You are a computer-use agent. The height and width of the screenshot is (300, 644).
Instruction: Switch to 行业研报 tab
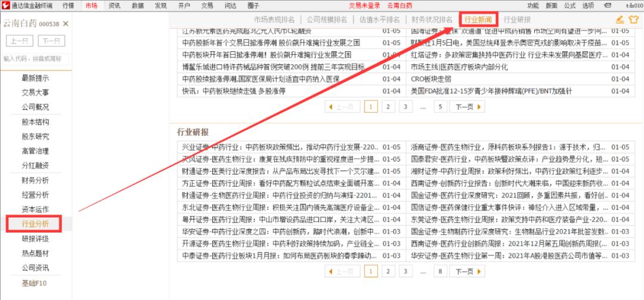(x=517, y=19)
